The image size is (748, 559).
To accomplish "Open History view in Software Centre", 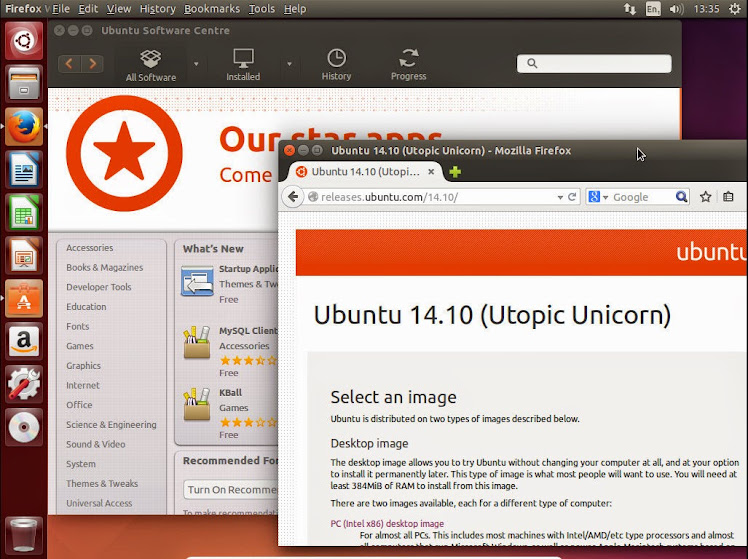I will (336, 65).
